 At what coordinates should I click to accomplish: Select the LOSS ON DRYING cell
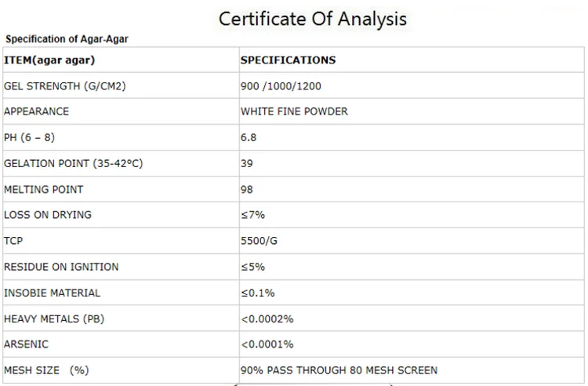[x=48, y=215]
